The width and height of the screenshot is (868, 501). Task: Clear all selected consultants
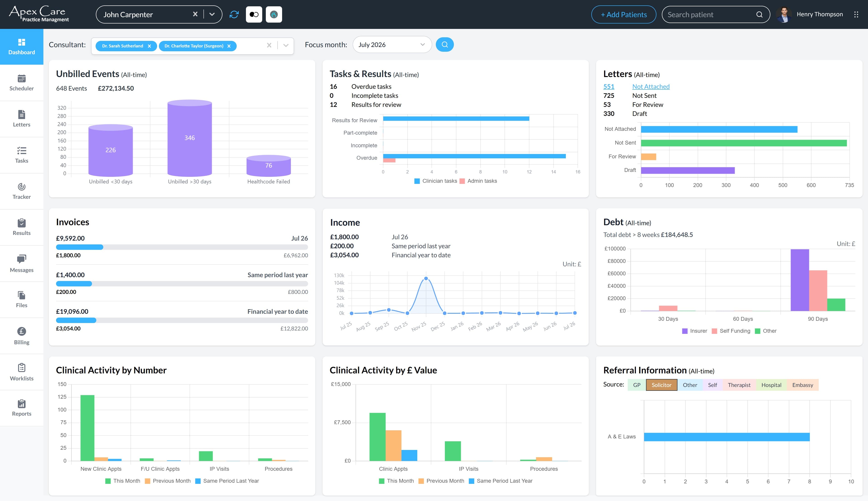[x=269, y=45]
